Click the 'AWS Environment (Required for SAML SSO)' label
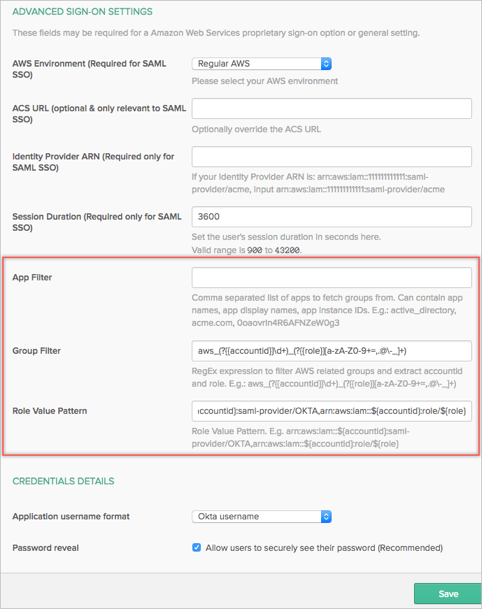Viewport: 482px width, 609px height. coord(89,69)
